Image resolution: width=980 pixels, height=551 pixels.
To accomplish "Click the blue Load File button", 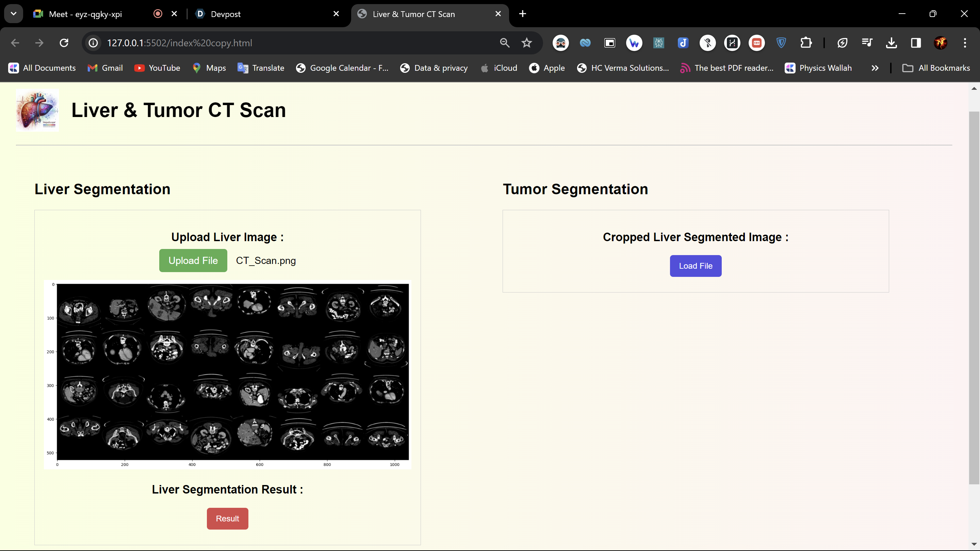I will click(x=696, y=266).
